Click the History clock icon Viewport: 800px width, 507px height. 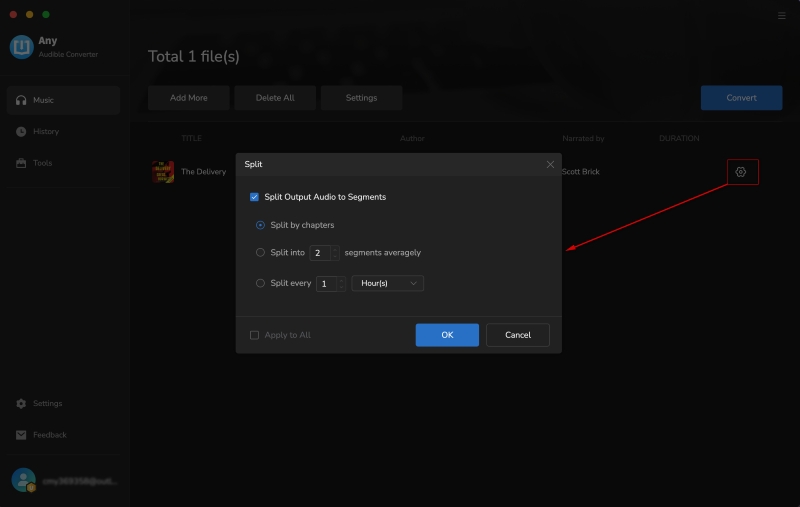(21, 132)
